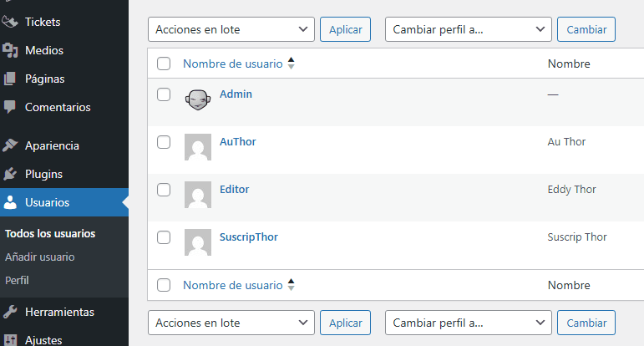Open the top Acciones en lote dropdown
This screenshot has height=346, width=644.
(x=231, y=29)
